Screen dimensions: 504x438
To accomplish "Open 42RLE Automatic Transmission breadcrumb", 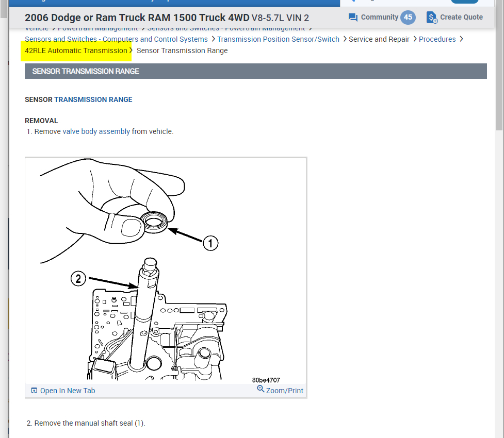I will [x=76, y=50].
